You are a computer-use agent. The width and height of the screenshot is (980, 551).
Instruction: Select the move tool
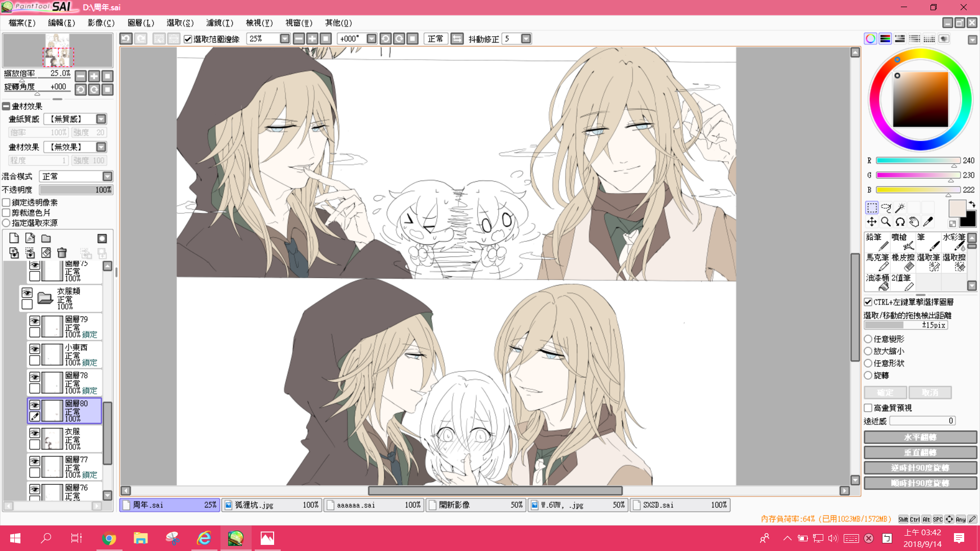pyautogui.click(x=872, y=222)
